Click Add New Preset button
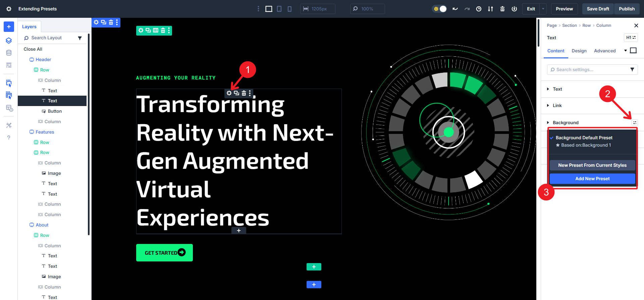 click(592, 179)
